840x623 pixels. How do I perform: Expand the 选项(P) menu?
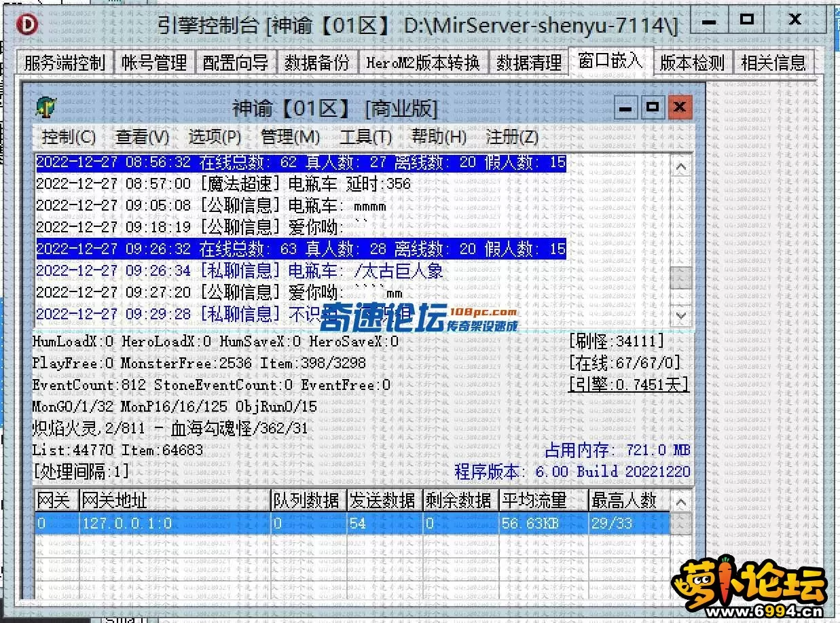[x=215, y=137]
